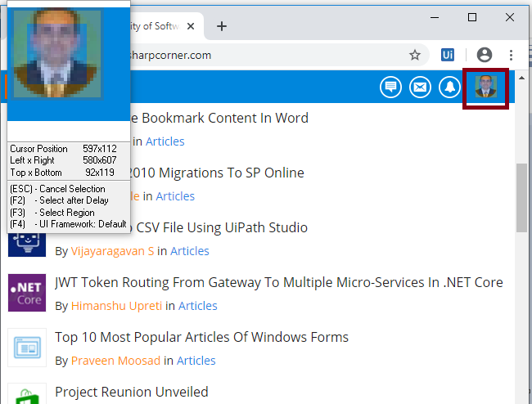This screenshot has height=404, width=532.
Task: Click the UiPath extension icon
Action: pos(448,55)
